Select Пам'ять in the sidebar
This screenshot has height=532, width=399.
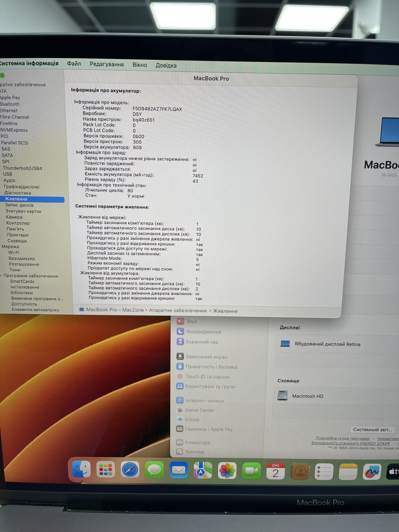point(15,229)
